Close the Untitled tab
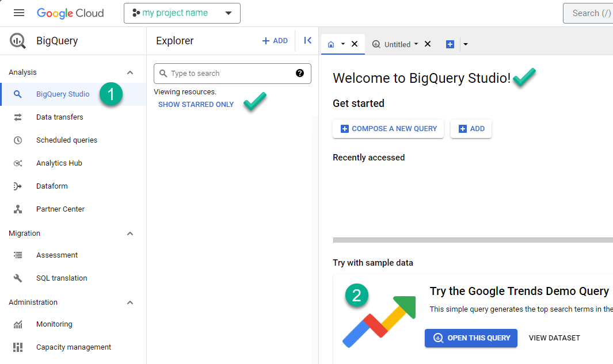 (428, 44)
